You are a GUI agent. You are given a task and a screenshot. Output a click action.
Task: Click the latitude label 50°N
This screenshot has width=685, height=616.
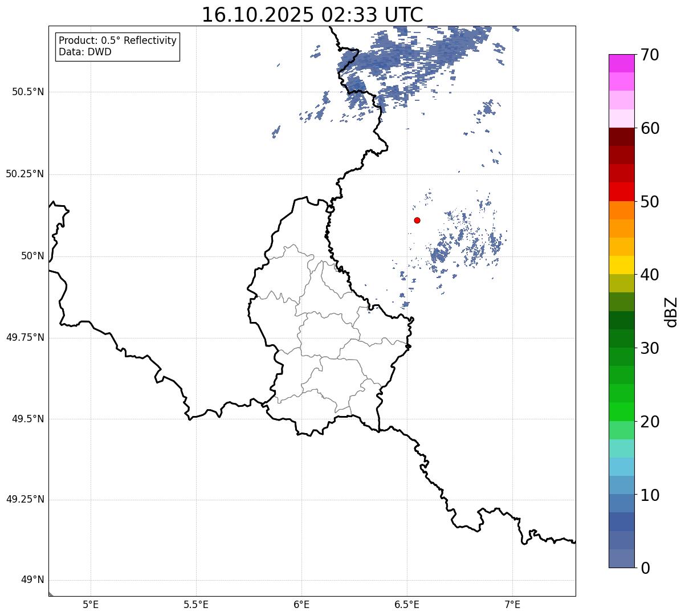(32, 256)
